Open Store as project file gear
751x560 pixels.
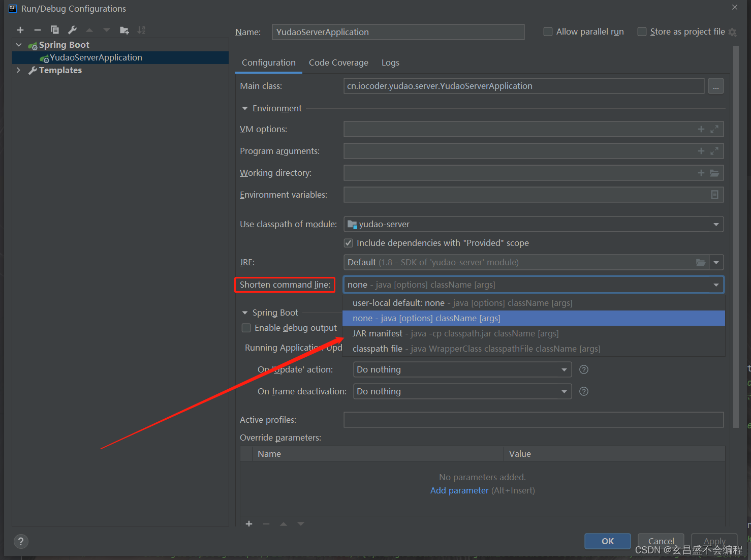pyautogui.click(x=732, y=32)
